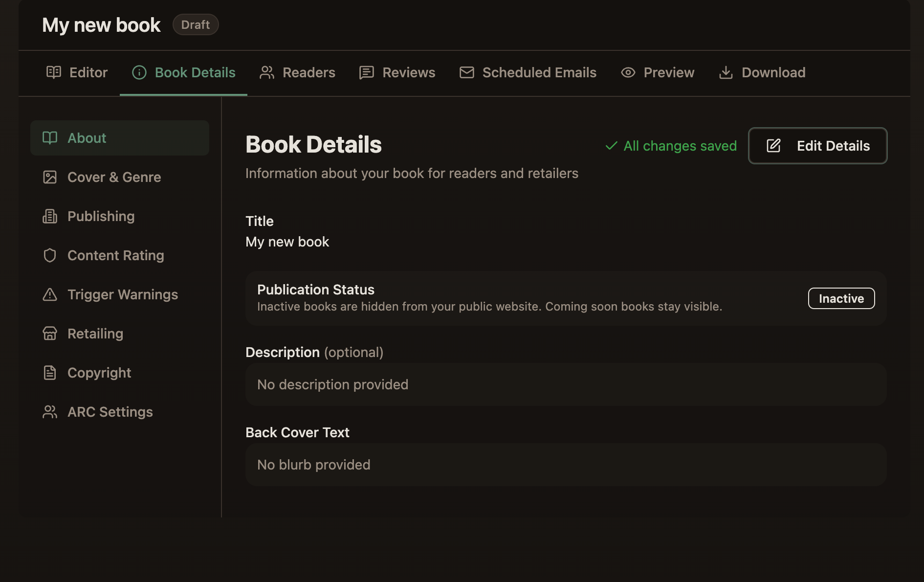Click the 'Title' field label
The height and width of the screenshot is (582, 924).
[x=260, y=221]
